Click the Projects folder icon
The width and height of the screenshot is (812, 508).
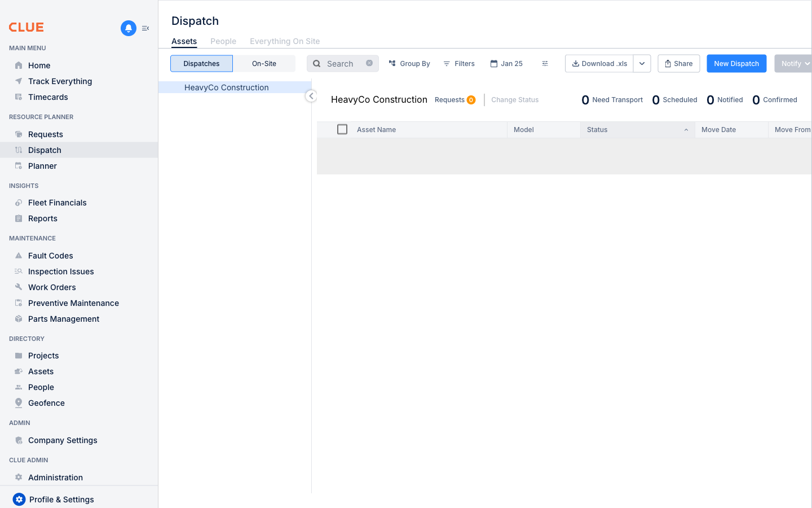(x=19, y=356)
